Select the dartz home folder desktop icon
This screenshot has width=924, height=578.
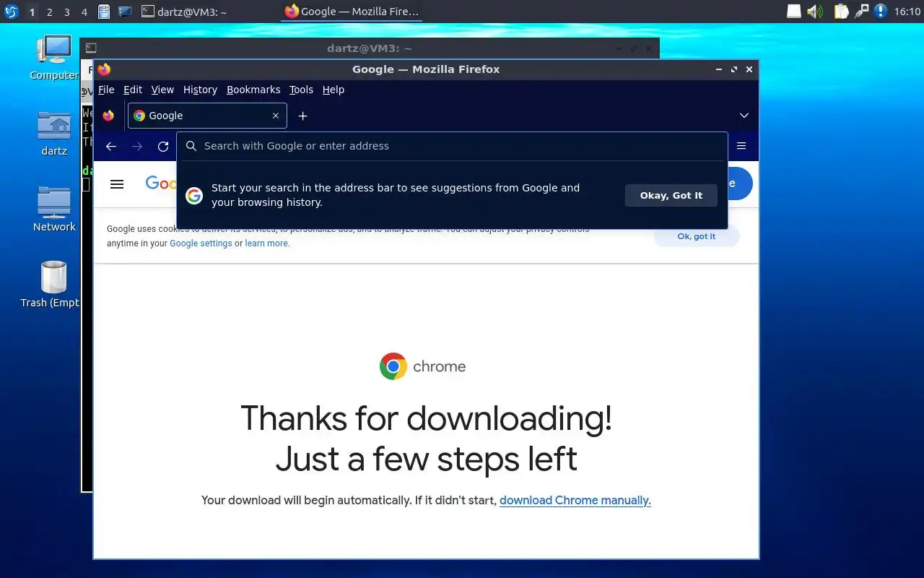54,134
